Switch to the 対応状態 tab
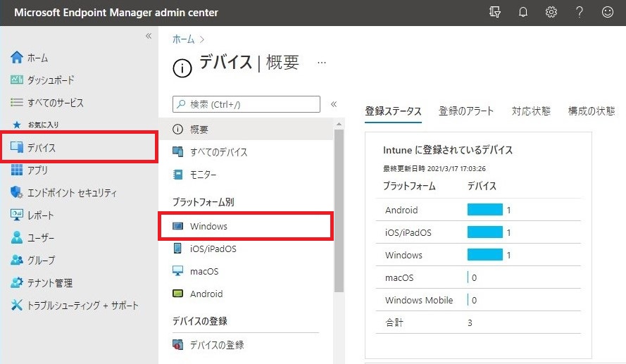626x364 pixels. point(531,111)
